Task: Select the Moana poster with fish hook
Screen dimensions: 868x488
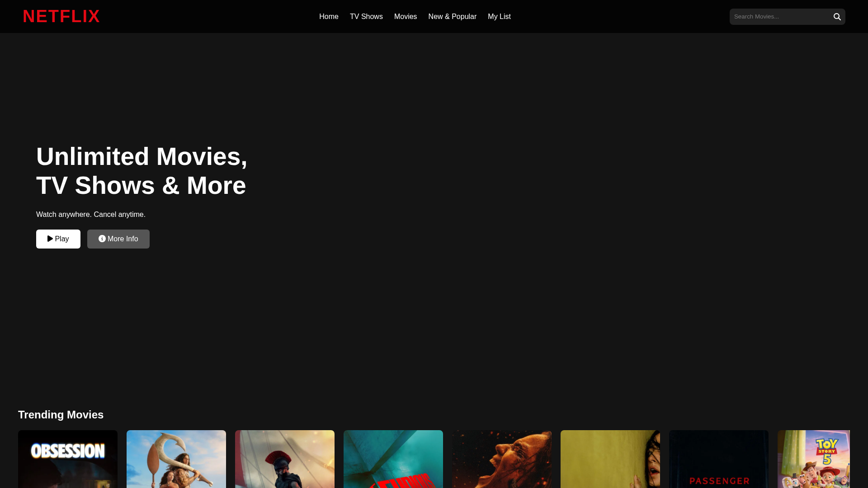Action: (x=176, y=459)
